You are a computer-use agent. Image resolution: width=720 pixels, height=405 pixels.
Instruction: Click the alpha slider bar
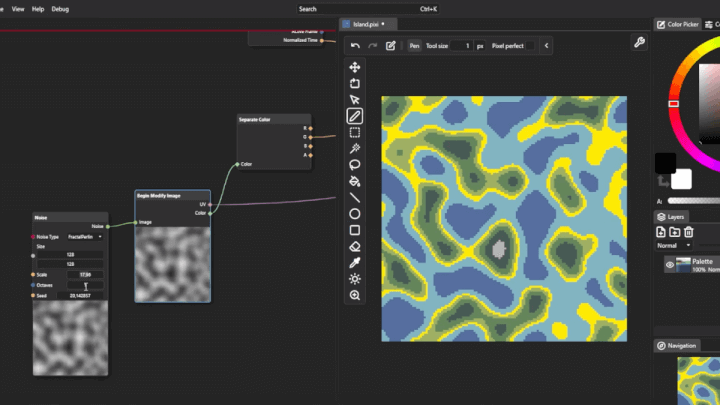693,201
